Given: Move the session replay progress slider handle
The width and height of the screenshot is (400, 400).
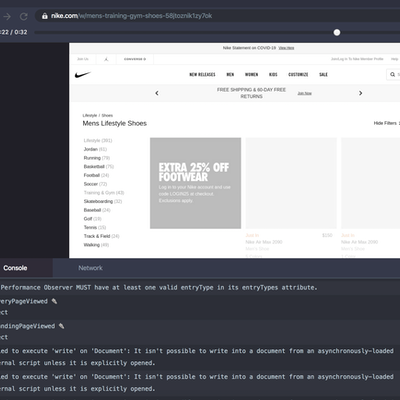Looking at the screenshot, I should coord(337,32).
